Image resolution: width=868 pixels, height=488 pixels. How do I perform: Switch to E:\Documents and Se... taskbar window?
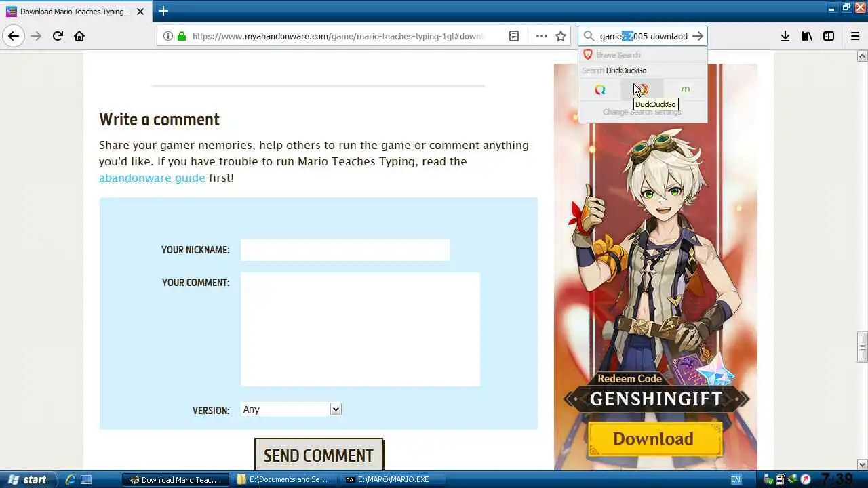[283, 479]
